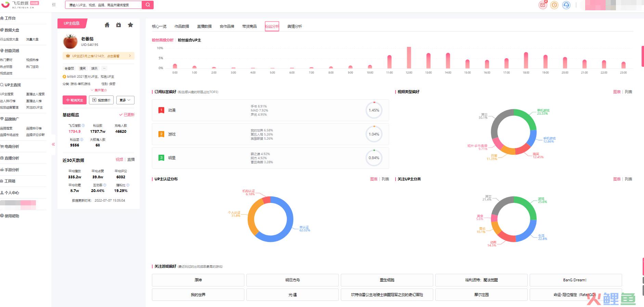
Task: Click the 取消关注 button
Action: click(x=75, y=100)
